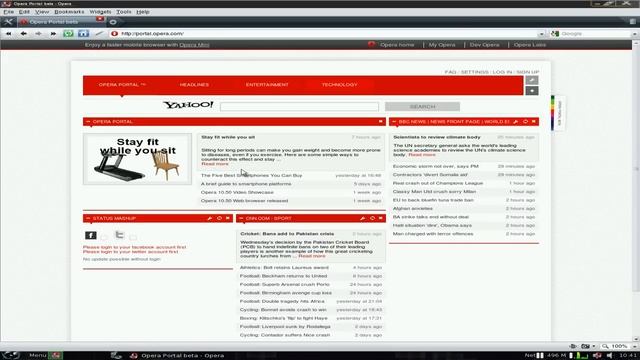Refresh the Status Mashup widget
The height and width of the screenshot is (360, 640).
[219, 218]
